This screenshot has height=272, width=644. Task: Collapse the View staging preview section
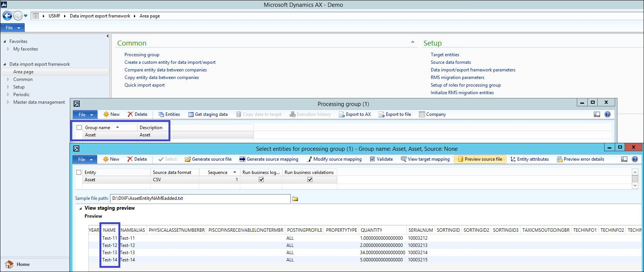pyautogui.click(x=80, y=208)
